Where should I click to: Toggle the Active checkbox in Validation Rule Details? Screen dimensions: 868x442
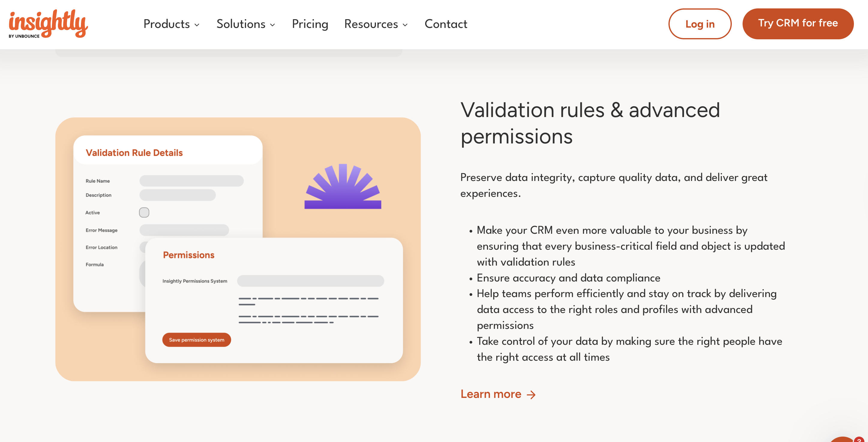pos(144,212)
